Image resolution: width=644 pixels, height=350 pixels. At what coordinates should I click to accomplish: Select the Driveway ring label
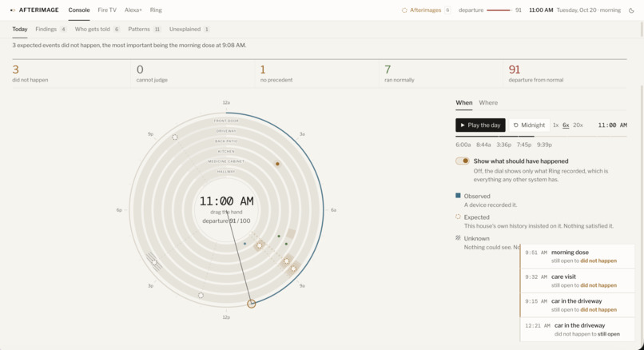(226, 131)
